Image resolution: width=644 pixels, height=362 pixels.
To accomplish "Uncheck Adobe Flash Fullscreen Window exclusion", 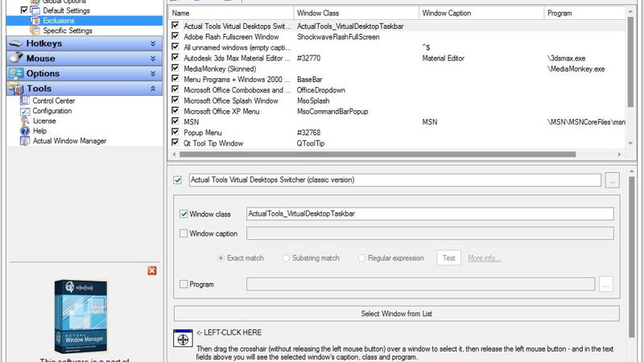I will tap(175, 36).
